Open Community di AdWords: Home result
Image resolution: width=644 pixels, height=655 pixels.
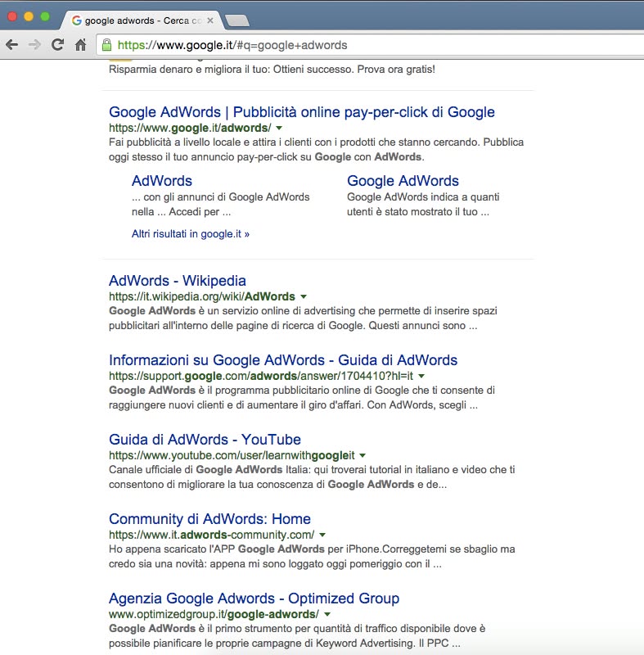tap(210, 518)
